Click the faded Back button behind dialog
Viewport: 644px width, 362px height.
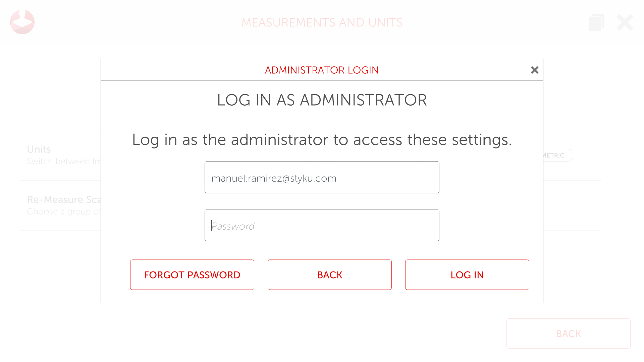[568, 334]
